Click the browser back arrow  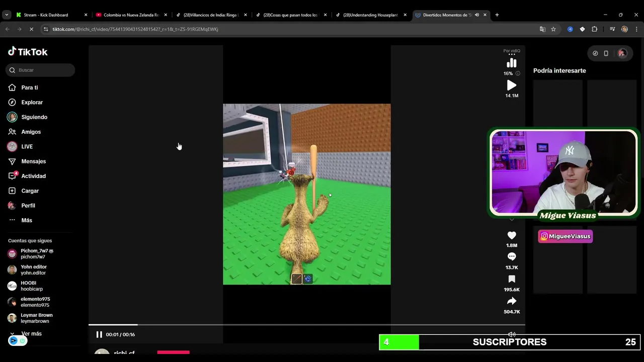coord(7,29)
